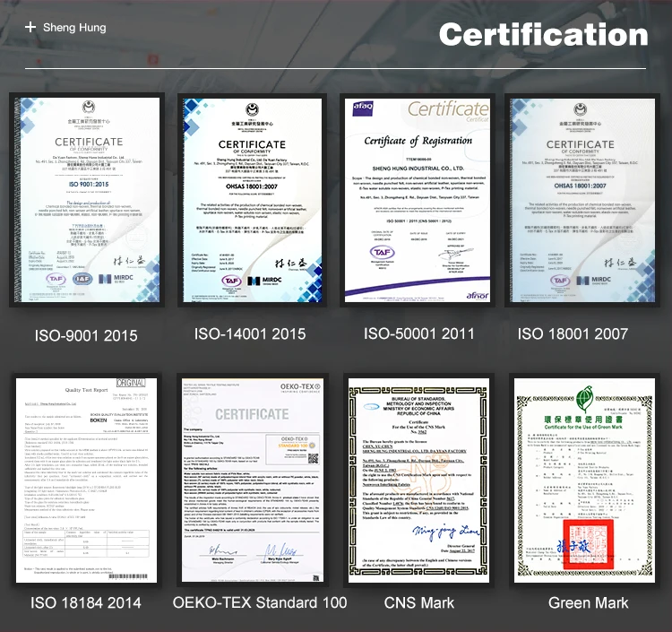Select the ISO-14001 2015 caption
The width and height of the screenshot is (672, 632).
tap(250, 333)
